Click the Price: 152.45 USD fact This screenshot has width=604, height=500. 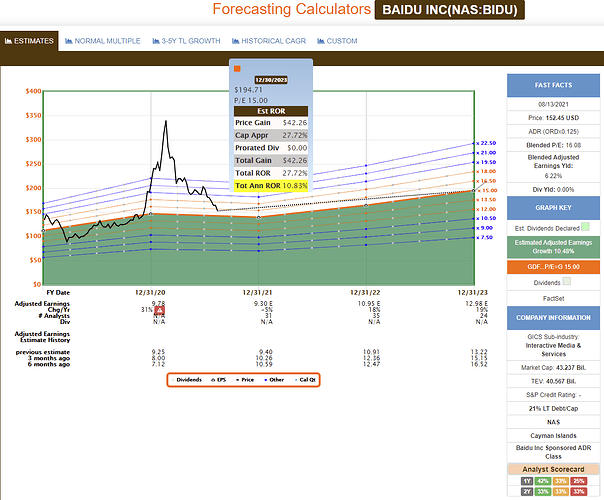tap(553, 118)
